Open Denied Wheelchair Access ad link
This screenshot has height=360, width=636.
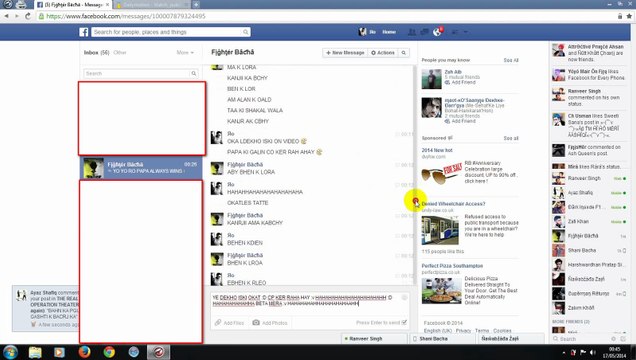[x=453, y=204]
